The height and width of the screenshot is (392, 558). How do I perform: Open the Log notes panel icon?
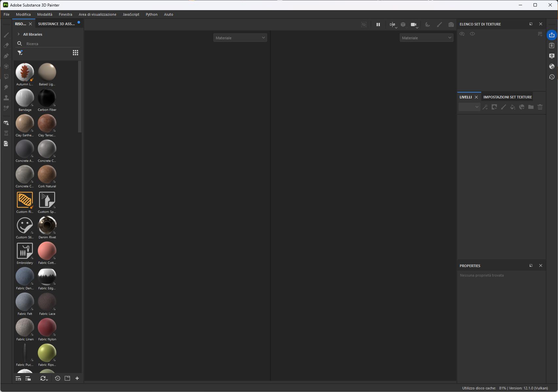(552, 45)
